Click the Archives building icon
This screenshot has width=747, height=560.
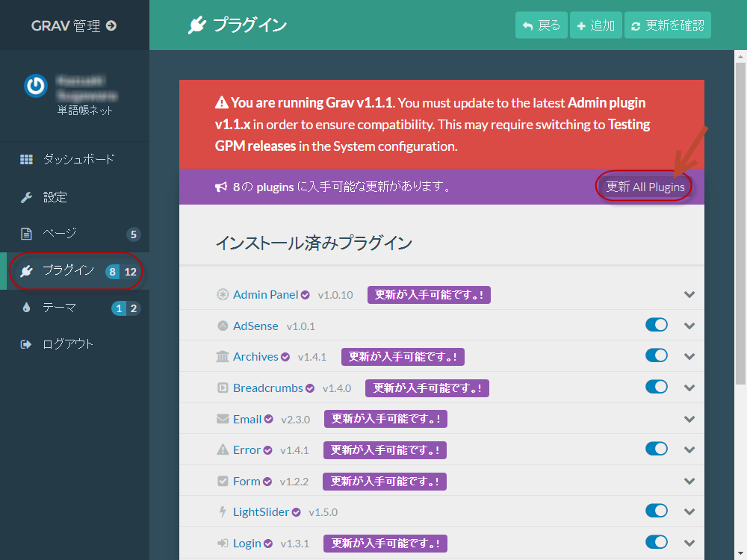(x=223, y=357)
